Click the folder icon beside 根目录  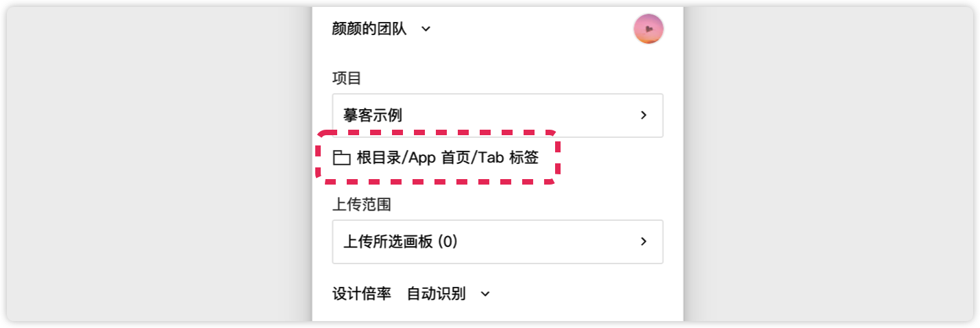pyautogui.click(x=341, y=159)
